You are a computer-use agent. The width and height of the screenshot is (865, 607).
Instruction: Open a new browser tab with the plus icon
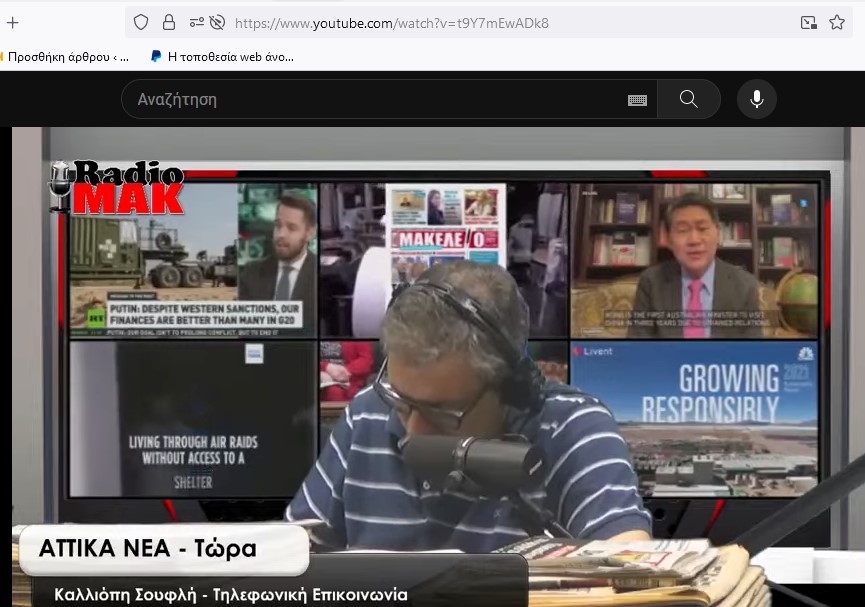tap(13, 23)
